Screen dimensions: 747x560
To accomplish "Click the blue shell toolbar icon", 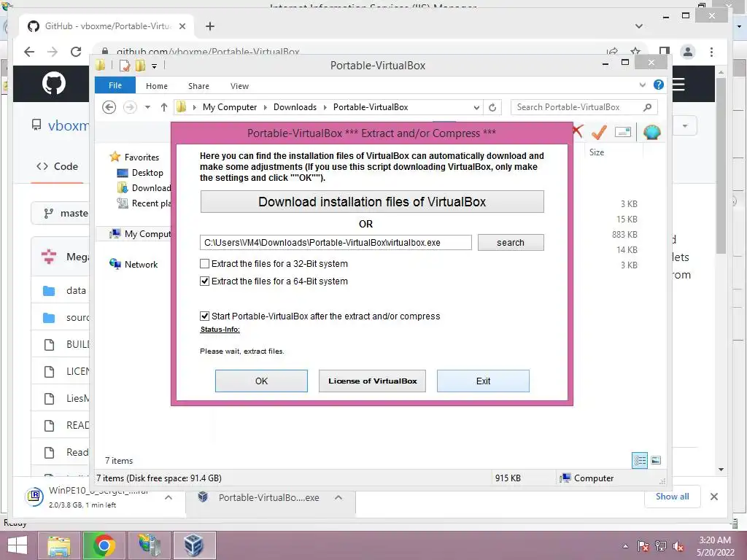I will [x=651, y=132].
